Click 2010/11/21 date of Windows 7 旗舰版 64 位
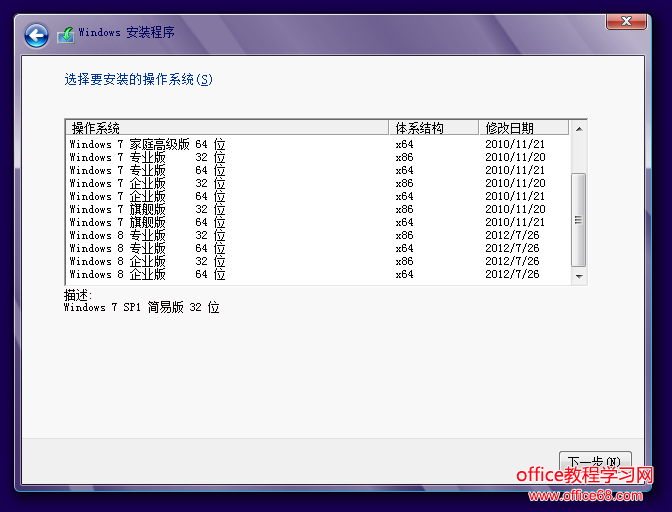The height and width of the screenshot is (512, 672). 515,222
